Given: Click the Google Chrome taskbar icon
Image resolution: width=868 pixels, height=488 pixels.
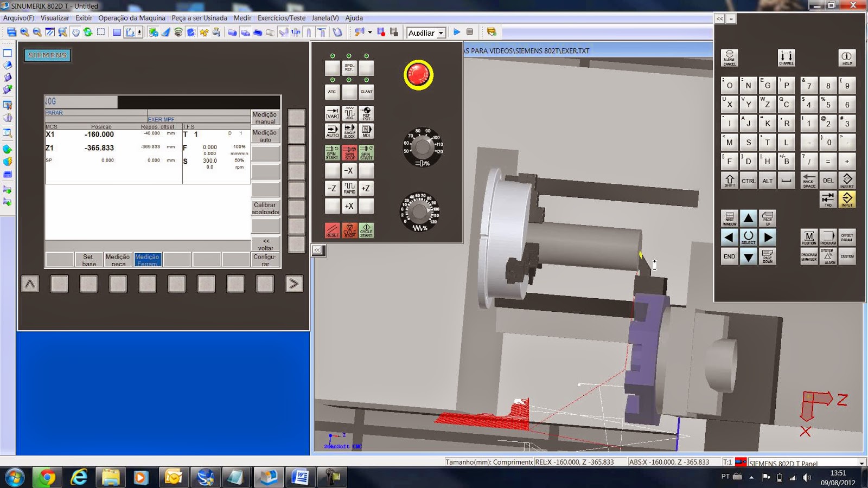Looking at the screenshot, I should coord(48,477).
